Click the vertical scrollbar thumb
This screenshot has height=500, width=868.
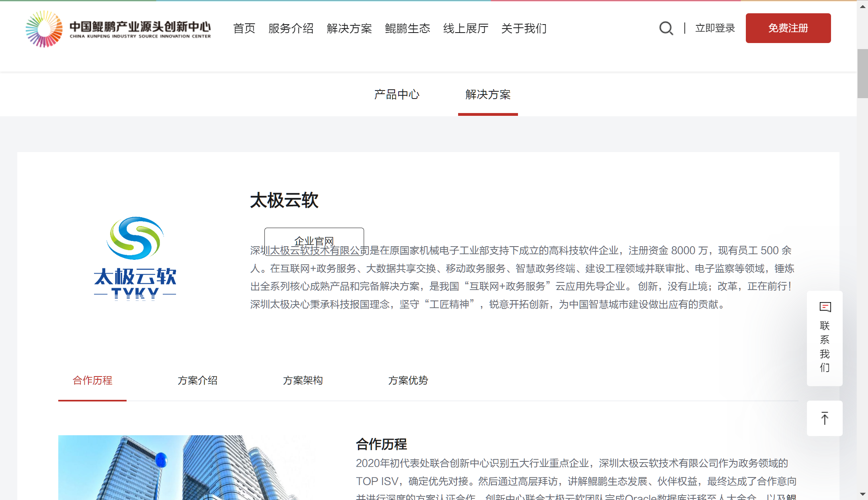coord(862,73)
